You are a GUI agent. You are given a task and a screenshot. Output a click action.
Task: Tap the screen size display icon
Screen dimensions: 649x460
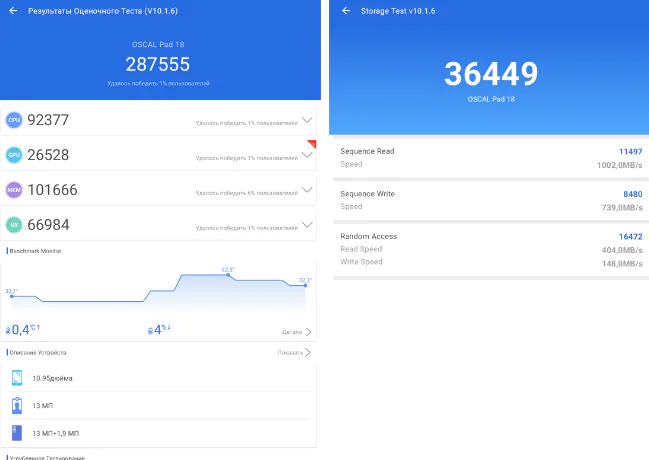(x=17, y=378)
